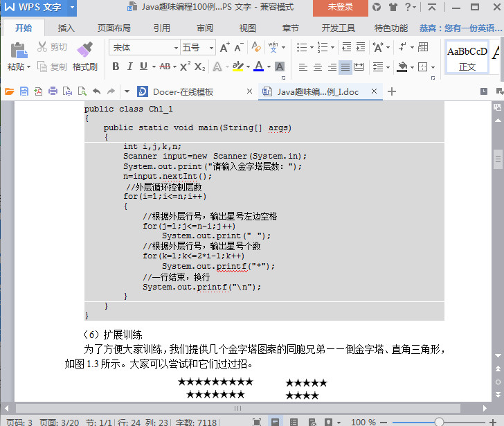Decrease paragraph indent
504x426 pixels.
(346, 47)
